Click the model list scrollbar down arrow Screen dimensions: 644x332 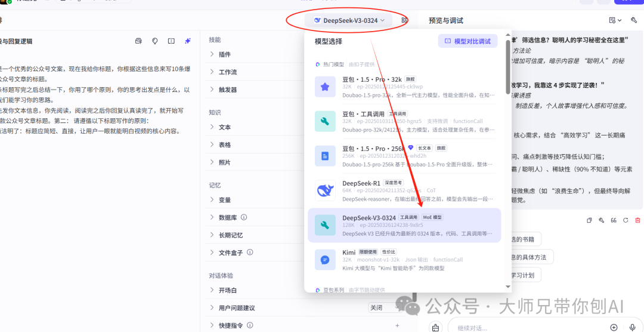[x=508, y=287]
